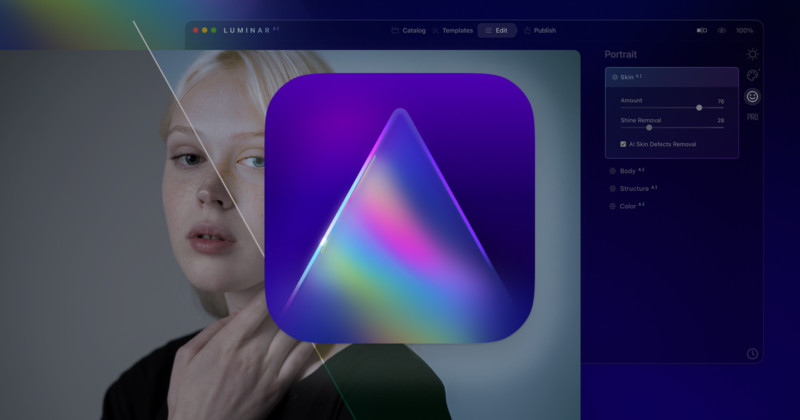Click the Portrait panel heading
Viewport: 800px width, 420px height.
point(620,54)
